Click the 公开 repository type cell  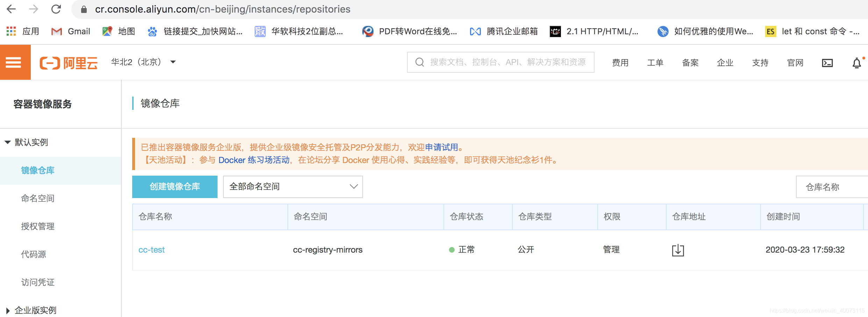[x=526, y=249]
